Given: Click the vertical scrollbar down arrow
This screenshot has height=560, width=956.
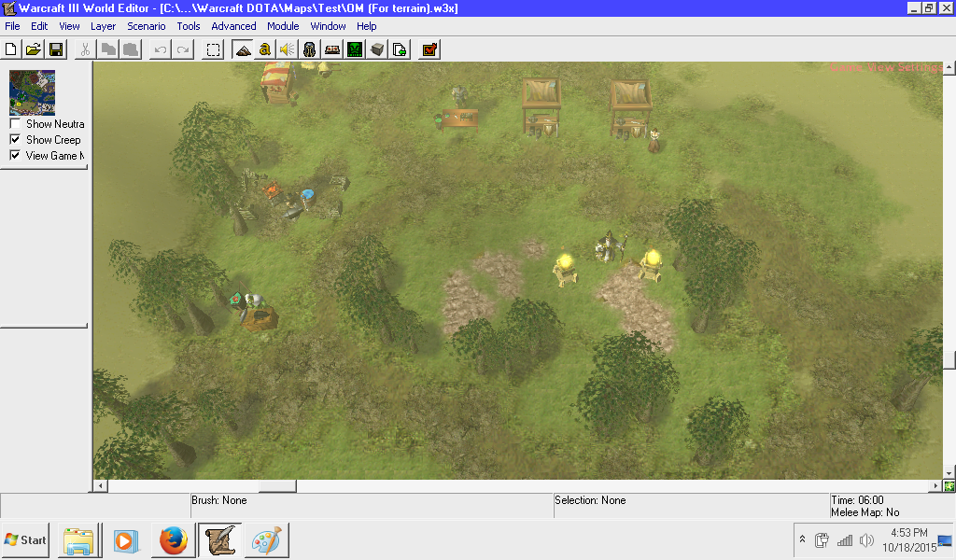Looking at the screenshot, I should click(949, 473).
